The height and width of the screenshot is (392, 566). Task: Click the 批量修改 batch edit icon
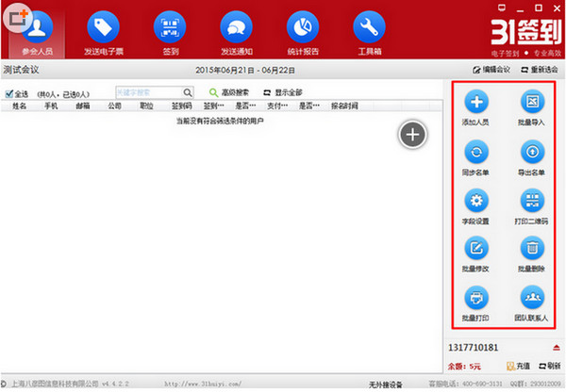coord(476,248)
